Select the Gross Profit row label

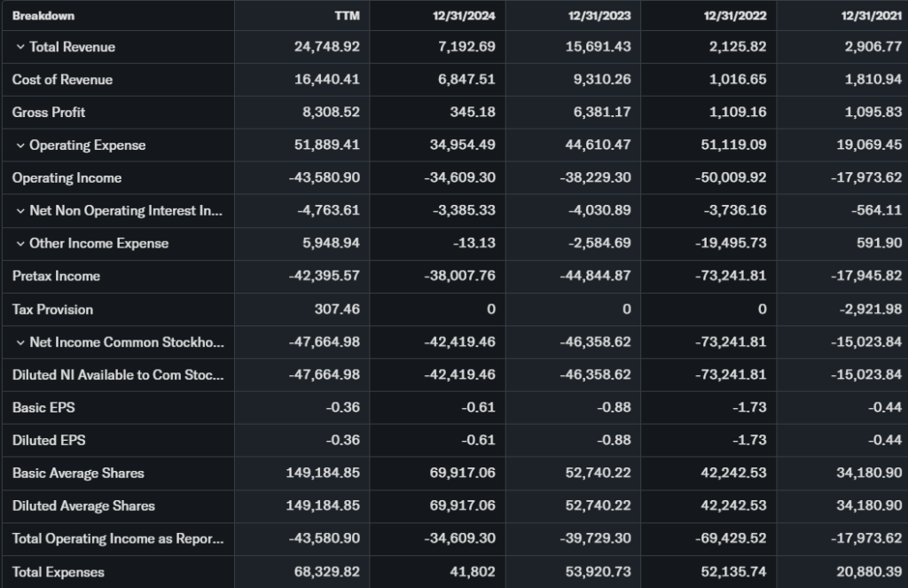(x=49, y=113)
